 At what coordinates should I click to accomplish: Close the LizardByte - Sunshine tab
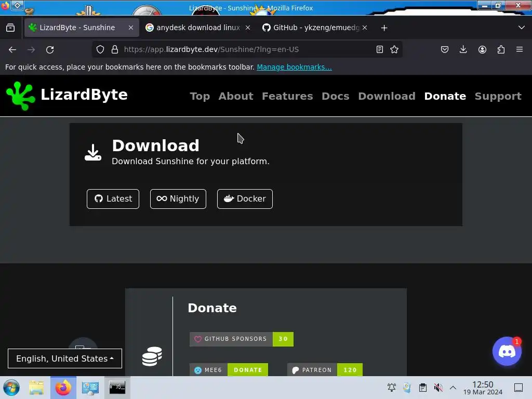pyautogui.click(x=131, y=28)
